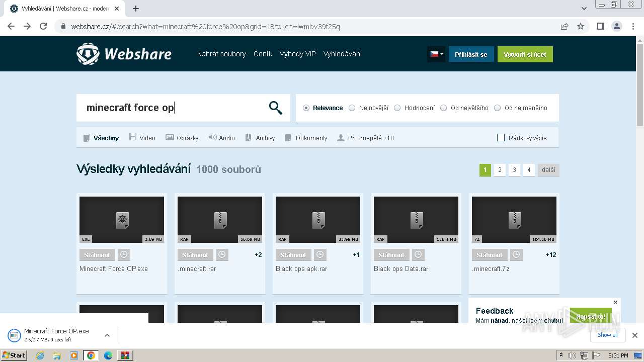Open a new tab with the plus icon
644x362 pixels.
point(136,9)
